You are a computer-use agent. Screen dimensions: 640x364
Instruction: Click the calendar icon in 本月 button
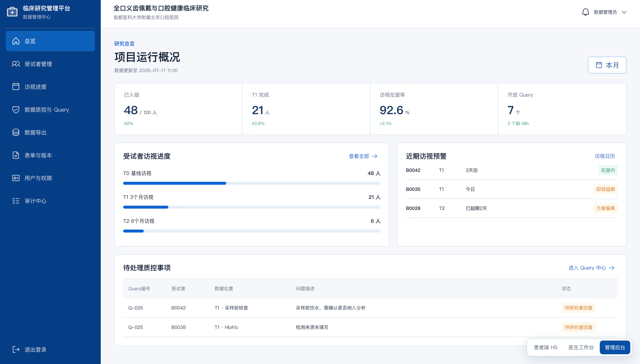point(599,65)
